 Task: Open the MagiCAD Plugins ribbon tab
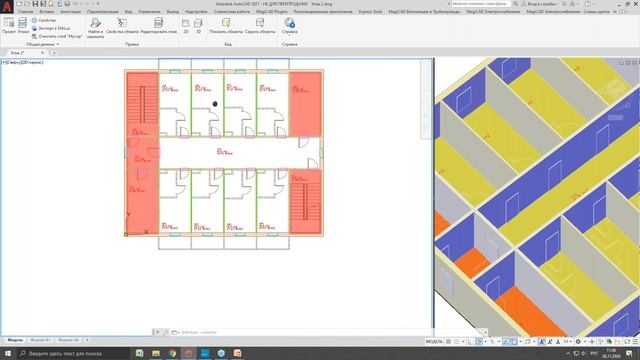tap(272, 12)
